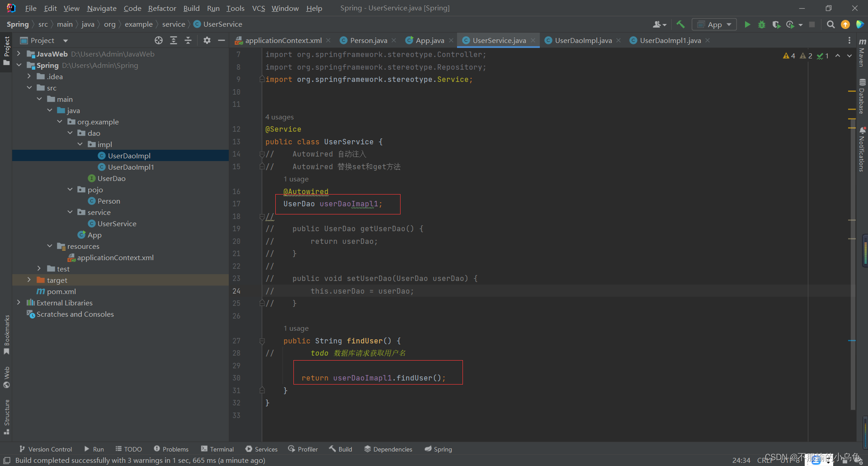Click the 24:34 caret position indicator

[x=741, y=460]
